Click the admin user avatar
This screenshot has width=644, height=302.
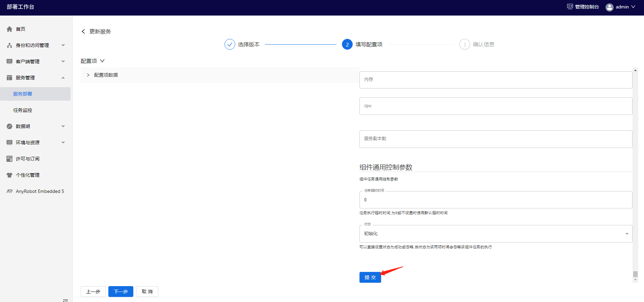[609, 7]
